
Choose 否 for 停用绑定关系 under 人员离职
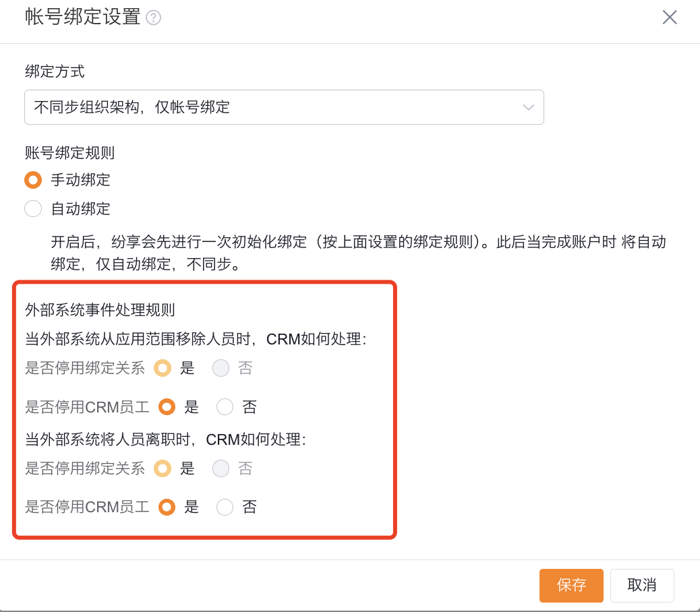(221, 468)
